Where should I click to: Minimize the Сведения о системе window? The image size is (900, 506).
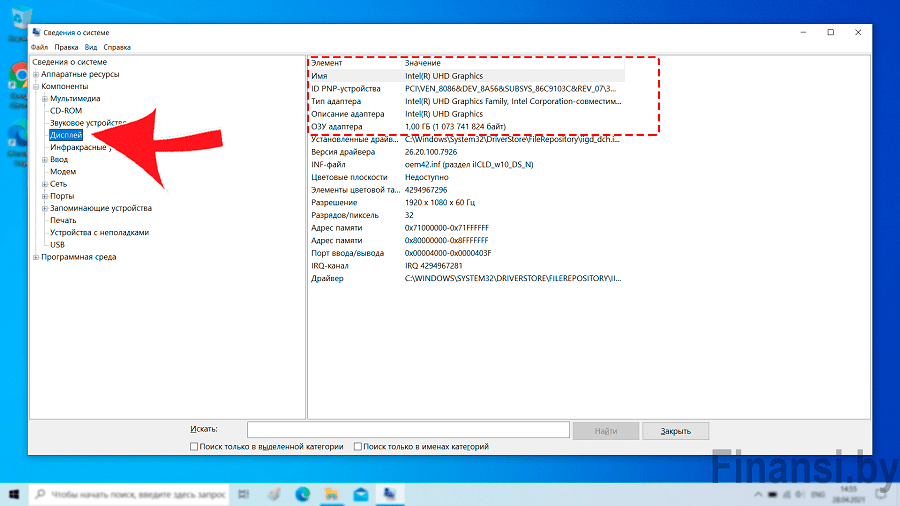point(804,33)
